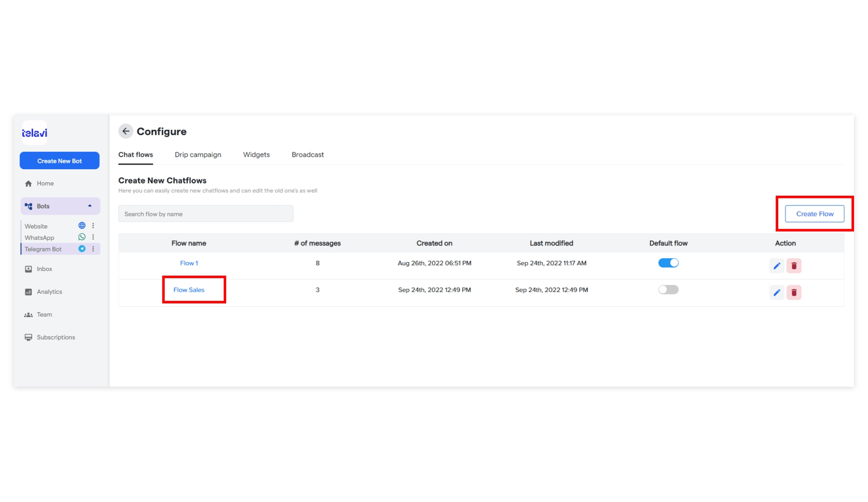Viewport: 868px width, 502px height.
Task: Click the Create New Chatflows heading
Action: click(162, 180)
